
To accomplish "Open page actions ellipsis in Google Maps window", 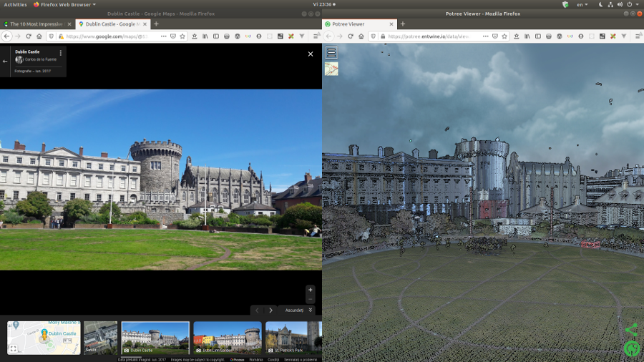I will (x=163, y=36).
